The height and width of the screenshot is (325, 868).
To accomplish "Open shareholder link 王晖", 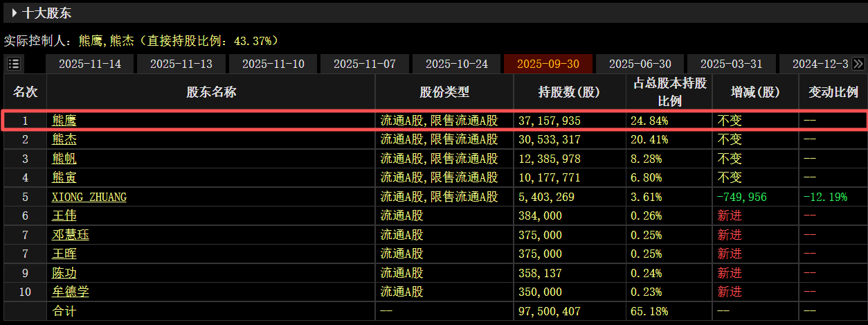I will coord(64,254).
